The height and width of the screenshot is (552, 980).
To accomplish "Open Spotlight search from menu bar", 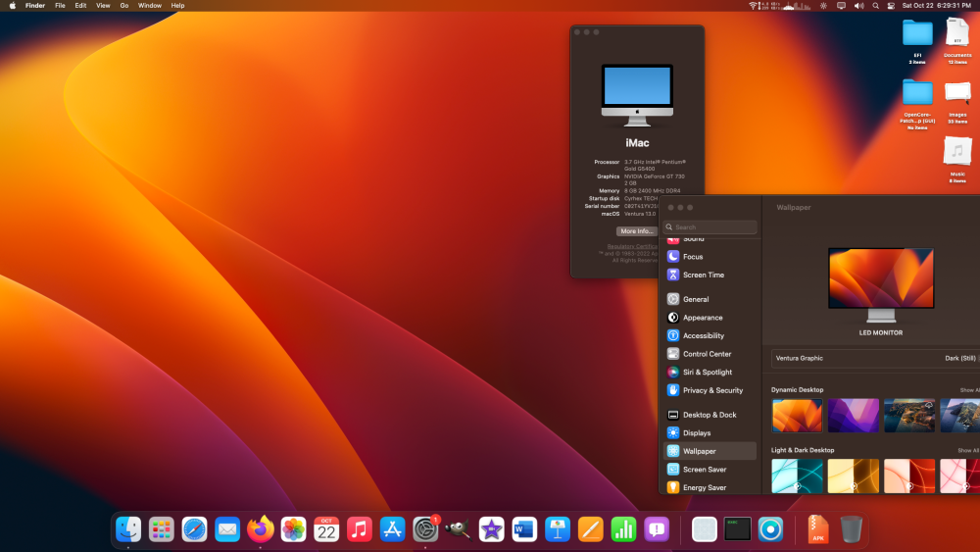I will [x=875, y=6].
